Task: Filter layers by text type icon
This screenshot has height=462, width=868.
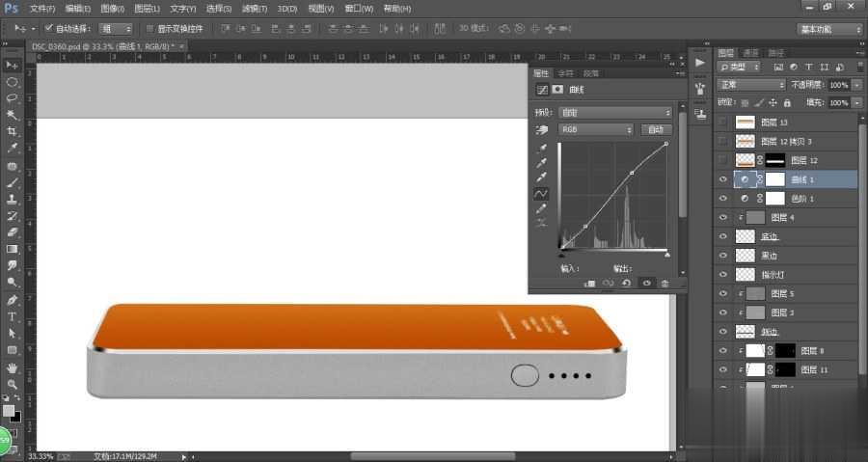Action: [808, 67]
